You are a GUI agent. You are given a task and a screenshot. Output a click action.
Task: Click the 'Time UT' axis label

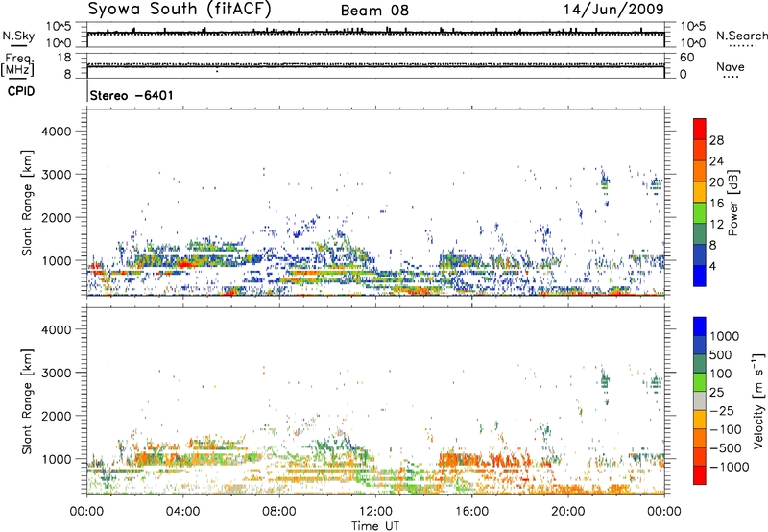click(x=375, y=526)
